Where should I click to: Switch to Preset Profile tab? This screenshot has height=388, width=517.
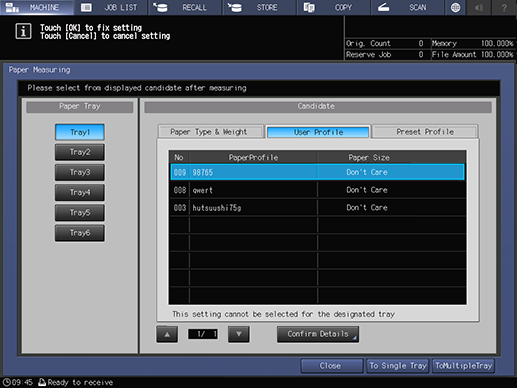(x=425, y=132)
